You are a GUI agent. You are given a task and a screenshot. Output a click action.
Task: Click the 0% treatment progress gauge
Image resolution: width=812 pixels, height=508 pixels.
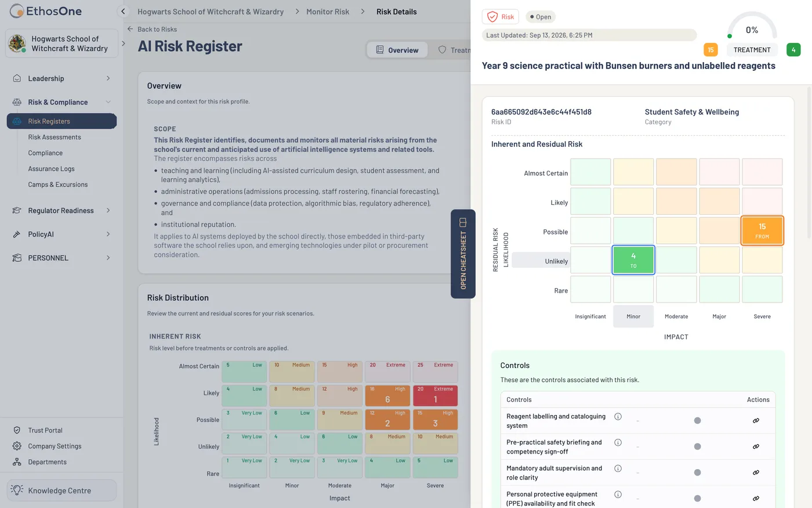[x=752, y=26]
